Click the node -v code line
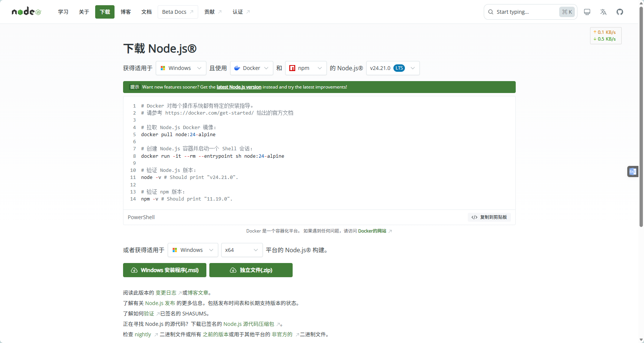Image resolution: width=644 pixels, height=343 pixels. pyautogui.click(x=190, y=177)
